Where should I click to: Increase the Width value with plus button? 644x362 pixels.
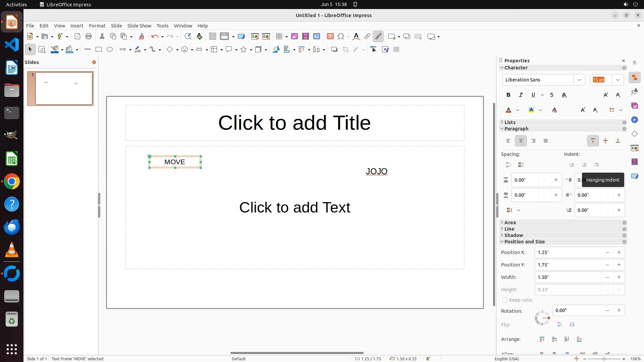pos(619,277)
